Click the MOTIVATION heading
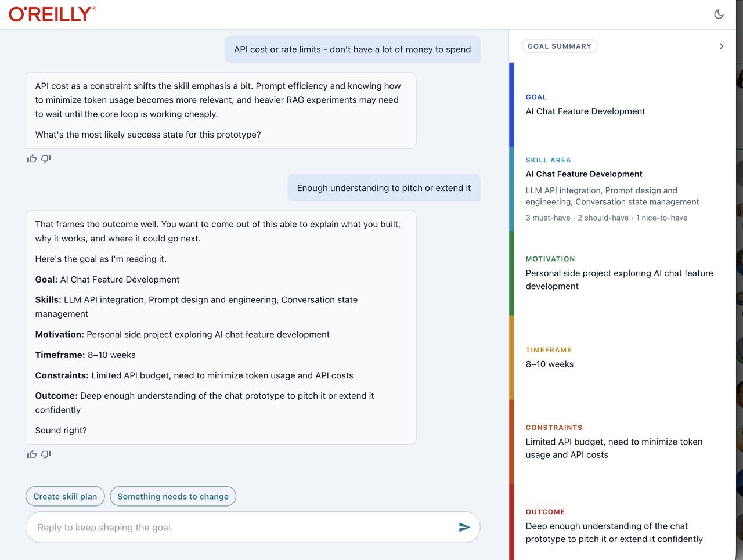Viewport: 743px width, 560px height. click(x=550, y=259)
